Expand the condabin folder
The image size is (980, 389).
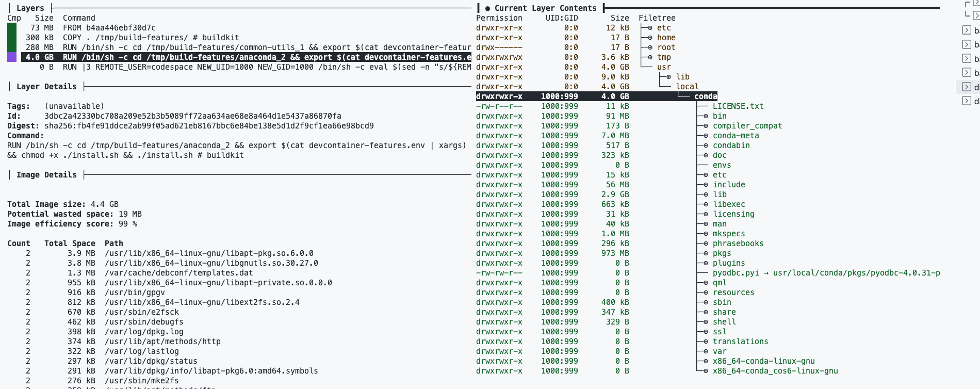point(706,145)
